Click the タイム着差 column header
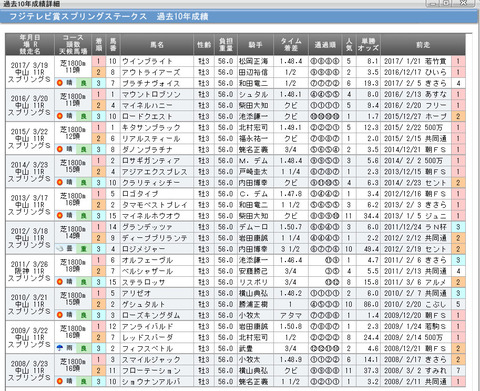Screen dimensions: 480x391 click(291, 45)
